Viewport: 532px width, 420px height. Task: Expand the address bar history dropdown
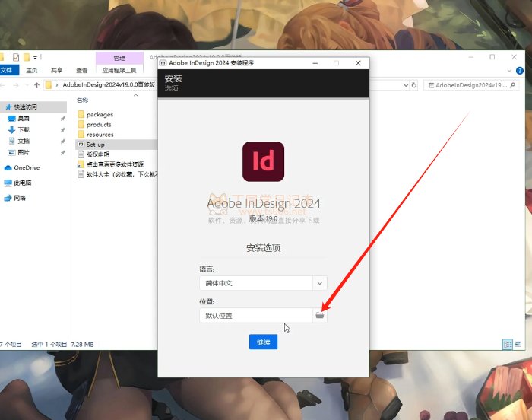[x=406, y=85]
